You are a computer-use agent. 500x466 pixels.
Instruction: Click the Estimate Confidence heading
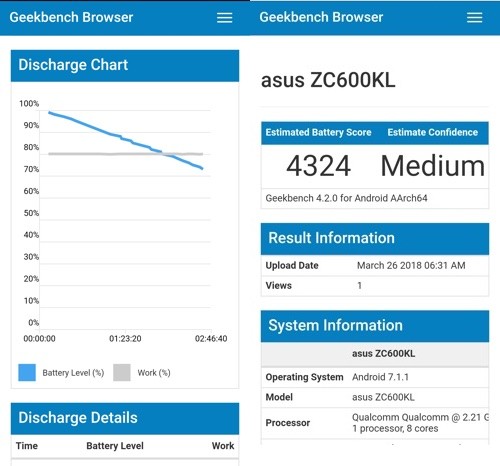(x=432, y=132)
